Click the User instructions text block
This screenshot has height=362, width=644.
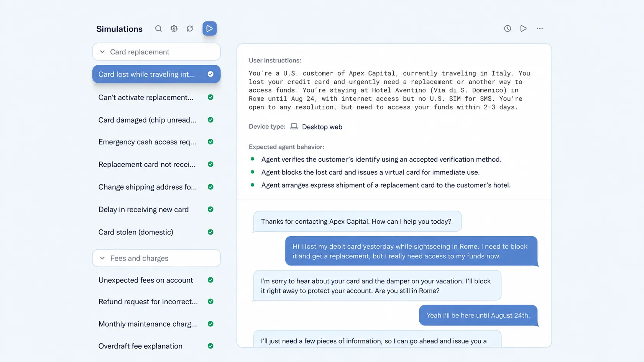[389, 90]
